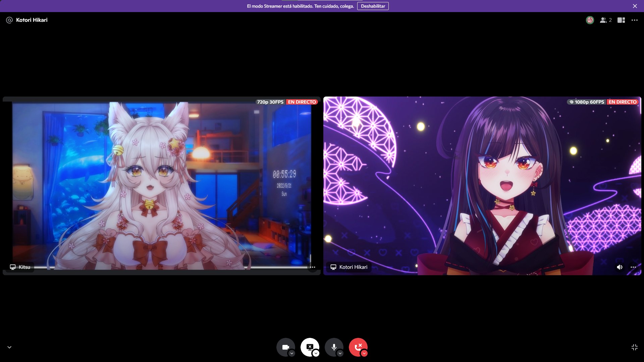The image size is (644, 362).
Task: Toggle your camera on
Action: pyautogui.click(x=285, y=347)
